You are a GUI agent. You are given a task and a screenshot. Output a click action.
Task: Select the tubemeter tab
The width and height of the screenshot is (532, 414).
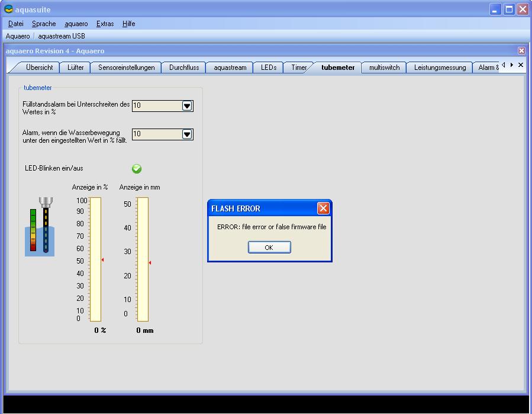(x=338, y=68)
